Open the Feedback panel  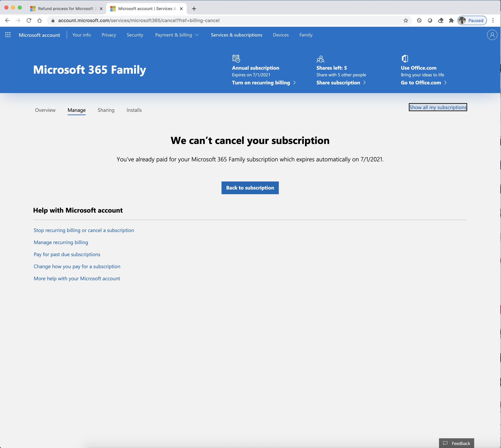point(456,443)
